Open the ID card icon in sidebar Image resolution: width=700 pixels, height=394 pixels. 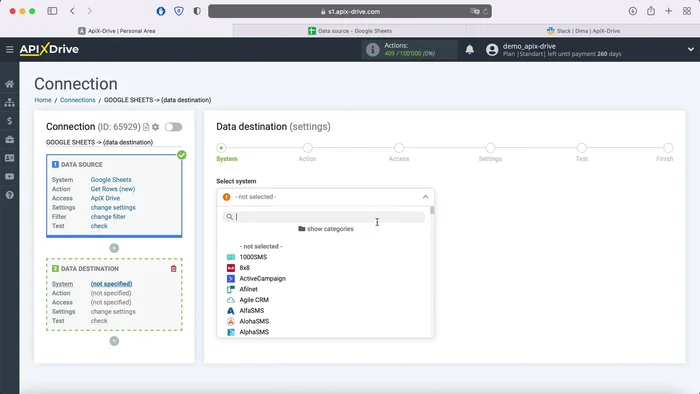point(9,158)
